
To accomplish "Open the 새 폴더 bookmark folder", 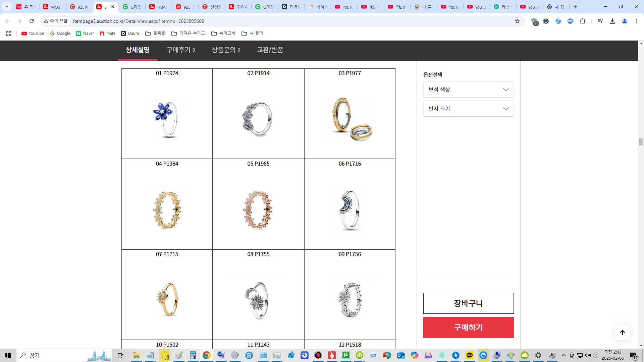I will [252, 34].
